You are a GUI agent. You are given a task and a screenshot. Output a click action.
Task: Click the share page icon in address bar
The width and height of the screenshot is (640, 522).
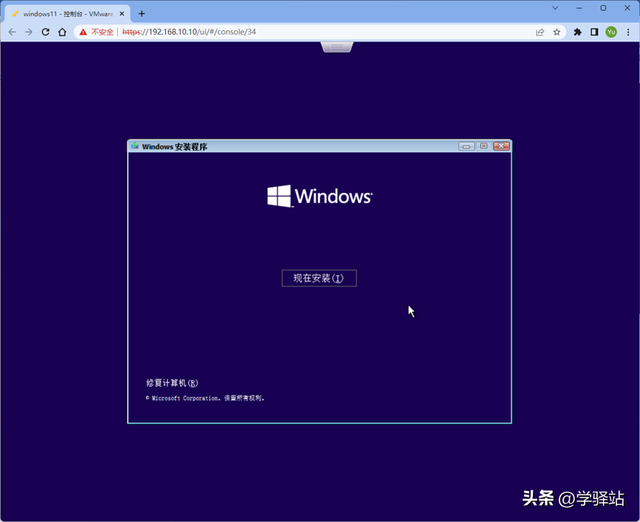540,32
